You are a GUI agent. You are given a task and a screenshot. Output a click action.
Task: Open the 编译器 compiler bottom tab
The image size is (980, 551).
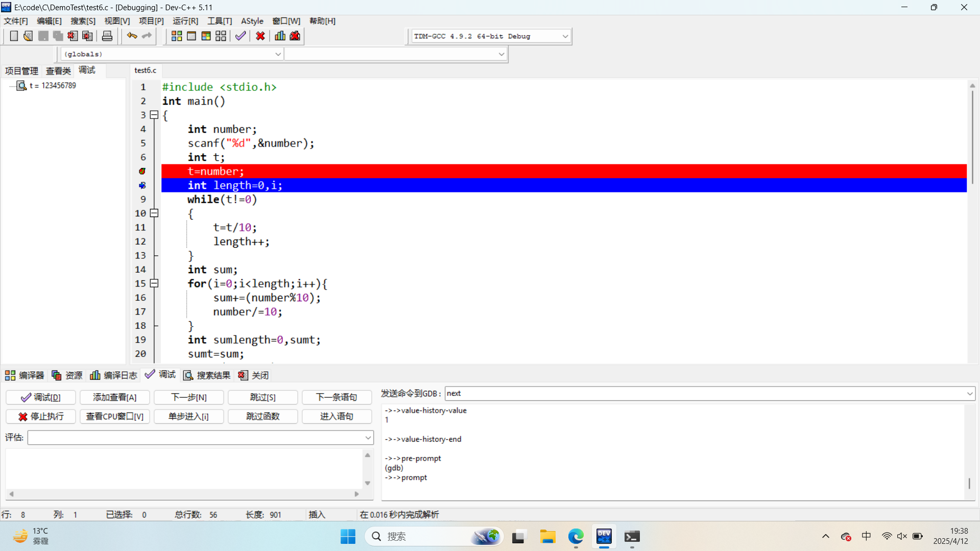[x=25, y=375]
